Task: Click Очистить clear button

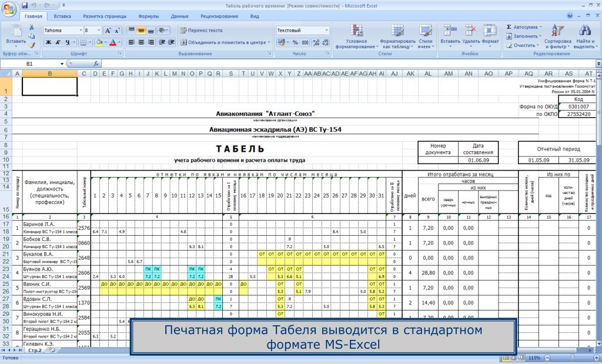Action: pos(523,45)
